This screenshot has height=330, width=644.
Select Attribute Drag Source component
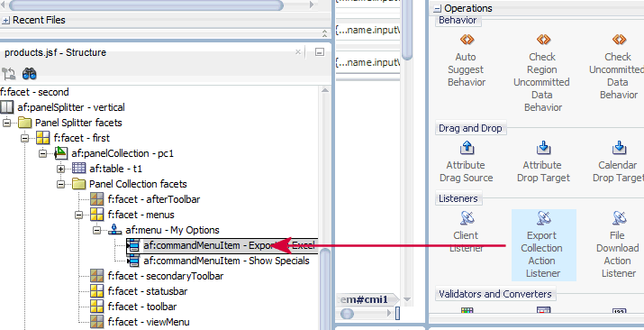pyautogui.click(x=467, y=161)
